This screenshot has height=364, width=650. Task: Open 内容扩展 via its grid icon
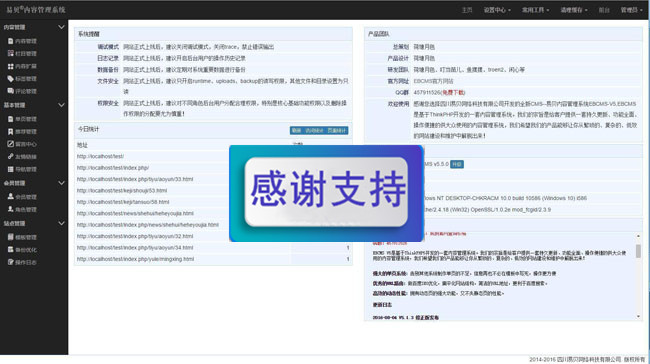coord(10,66)
